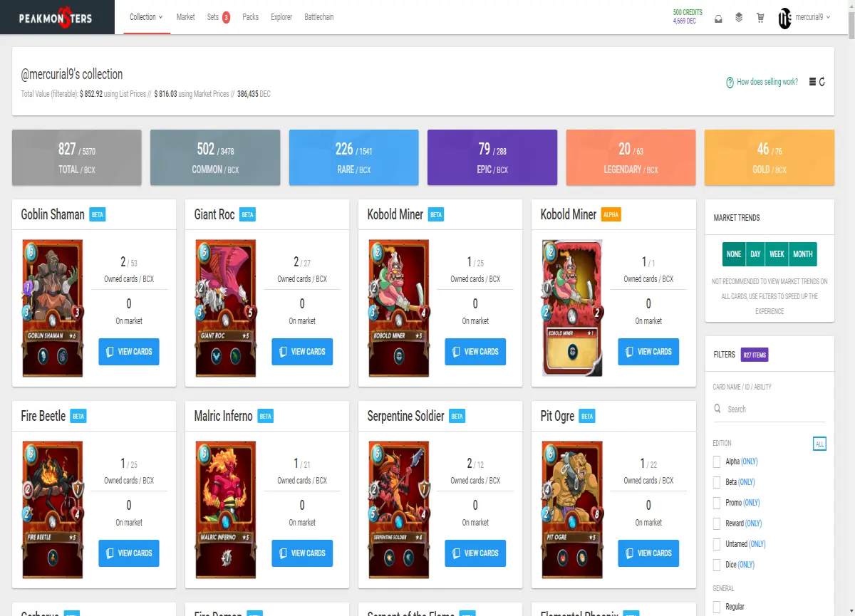Click View Cards for Beta Kobold Miner
Viewport: 855px width, 616px height.
(x=475, y=352)
